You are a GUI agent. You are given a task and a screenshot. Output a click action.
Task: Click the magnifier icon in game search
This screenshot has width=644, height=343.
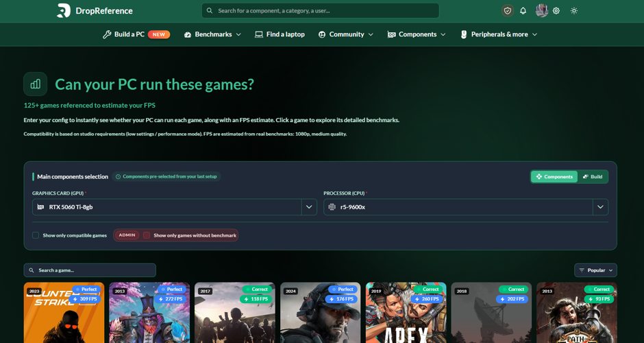tap(32, 270)
